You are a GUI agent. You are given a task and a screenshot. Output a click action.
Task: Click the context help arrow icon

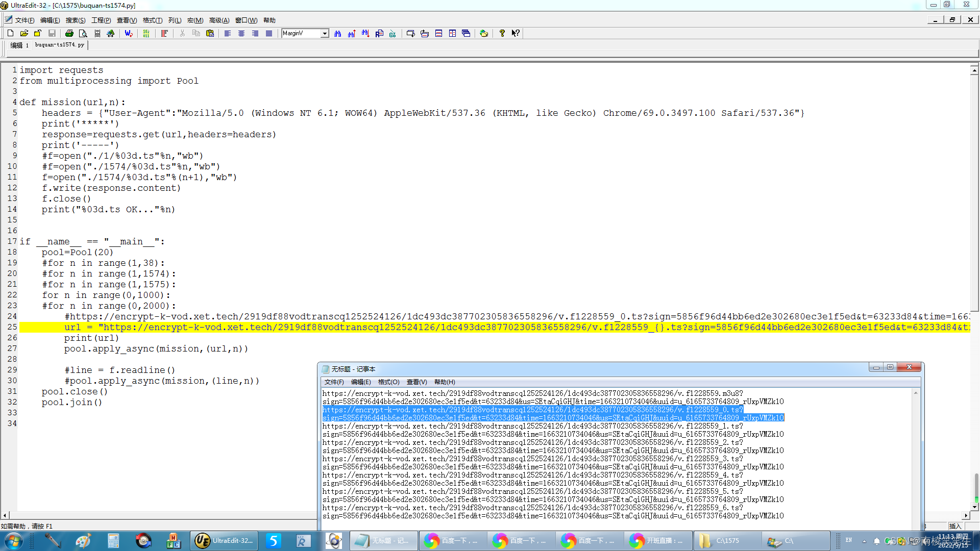[516, 33]
